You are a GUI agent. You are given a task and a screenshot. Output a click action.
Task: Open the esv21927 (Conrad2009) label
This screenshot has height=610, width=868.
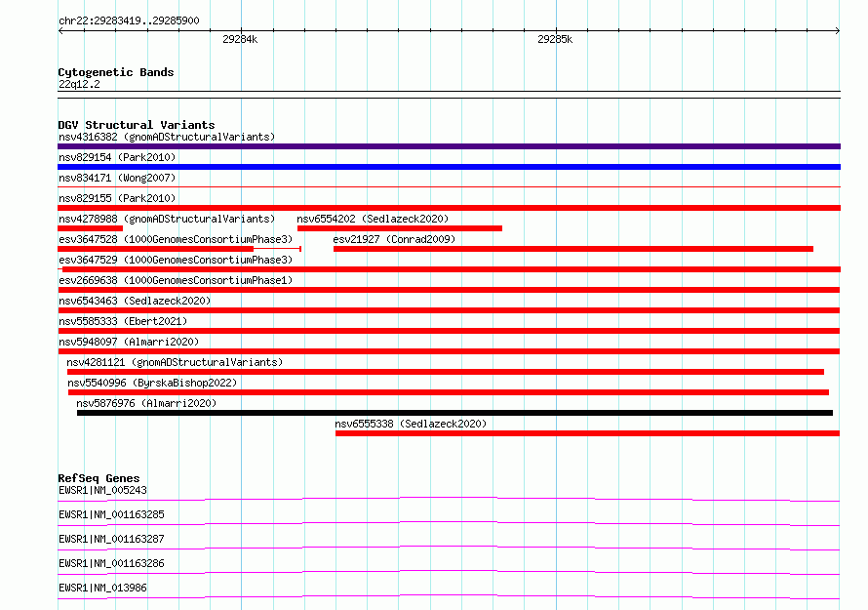pyautogui.click(x=394, y=239)
